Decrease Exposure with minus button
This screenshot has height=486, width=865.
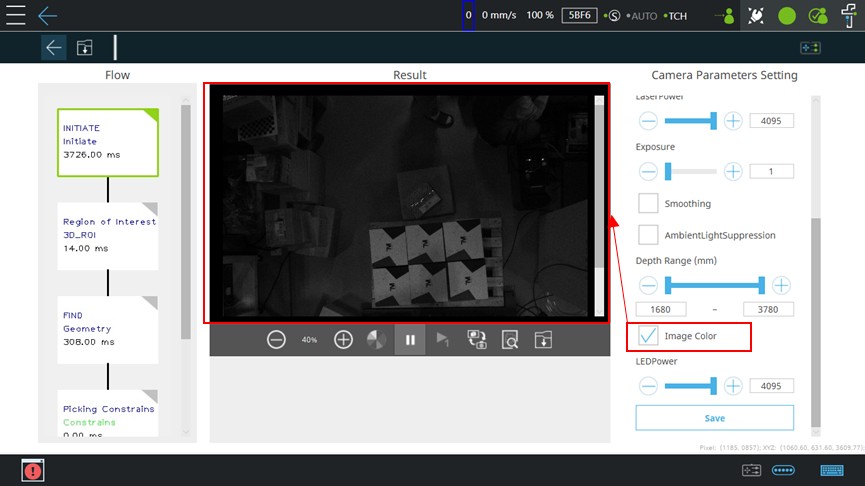(648, 172)
